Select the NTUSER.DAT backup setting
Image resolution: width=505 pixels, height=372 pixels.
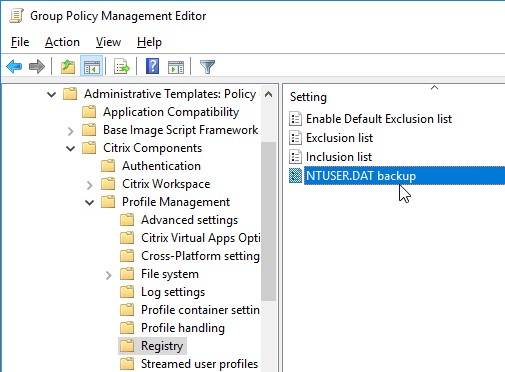404,176
